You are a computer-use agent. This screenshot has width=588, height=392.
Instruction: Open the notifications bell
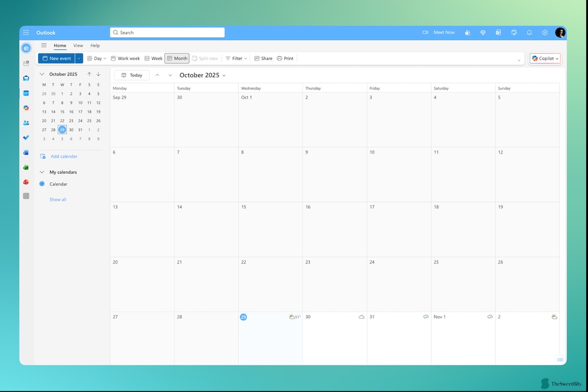click(x=530, y=32)
